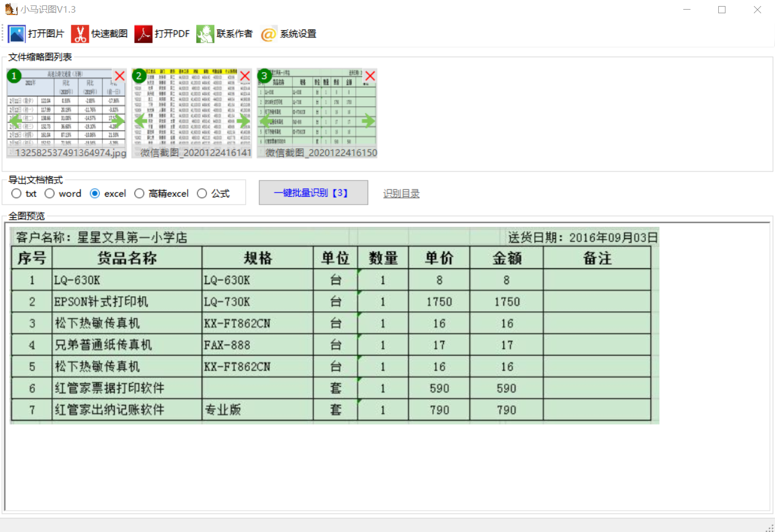The width and height of the screenshot is (775, 532).
Task: Select the 公式 formula export option
Action: tap(202, 193)
